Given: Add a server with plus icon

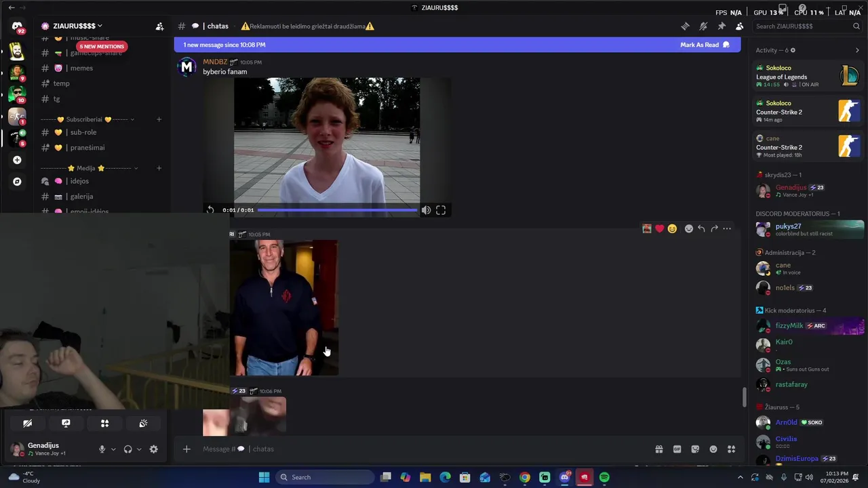Looking at the screenshot, I should [x=17, y=160].
